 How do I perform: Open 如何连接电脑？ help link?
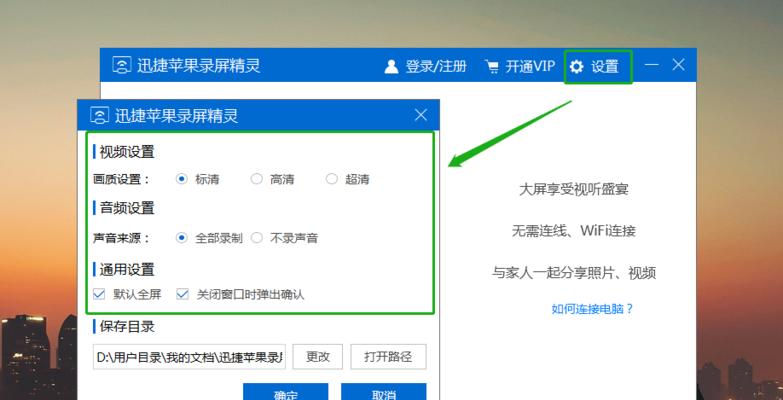tap(592, 309)
